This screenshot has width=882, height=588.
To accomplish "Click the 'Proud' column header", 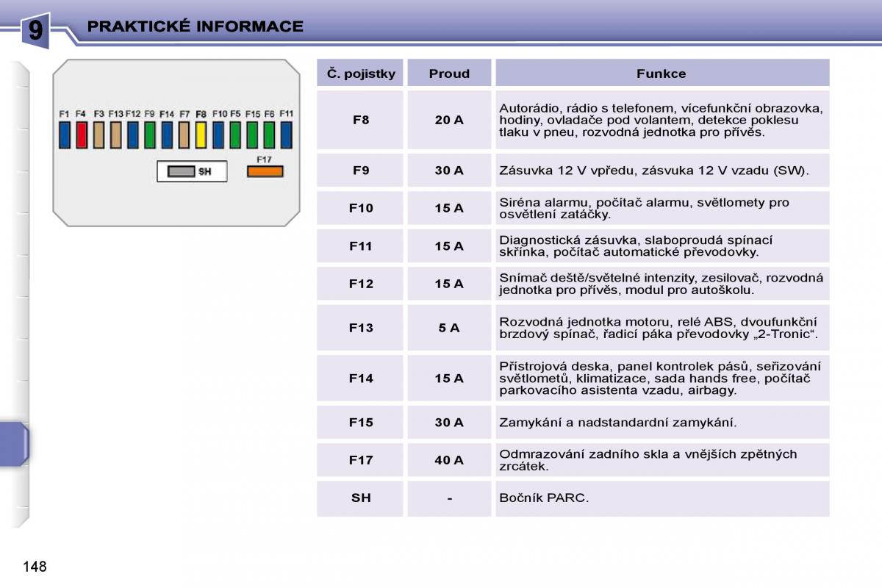I will (x=449, y=73).
